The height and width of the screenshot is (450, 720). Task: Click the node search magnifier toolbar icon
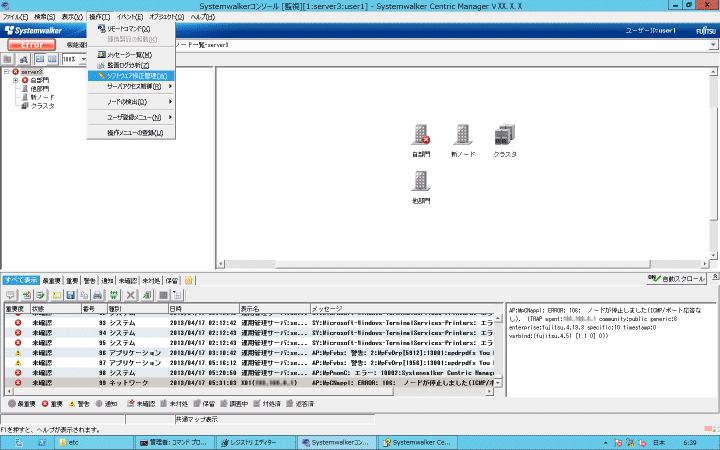pos(24,59)
